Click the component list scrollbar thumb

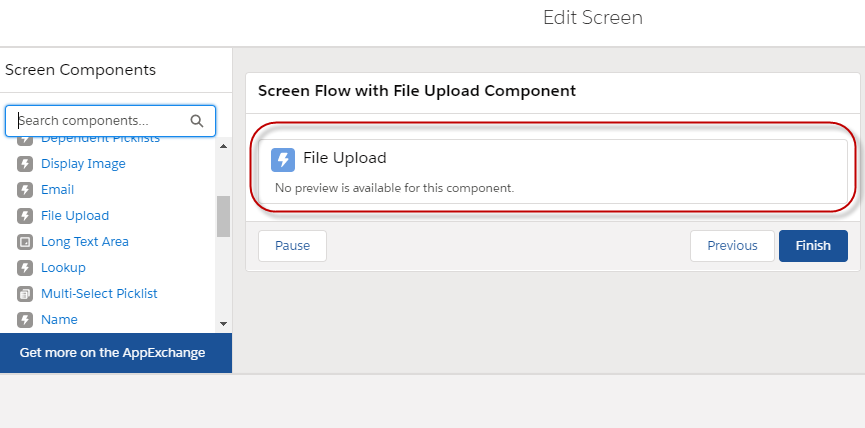pos(223,216)
